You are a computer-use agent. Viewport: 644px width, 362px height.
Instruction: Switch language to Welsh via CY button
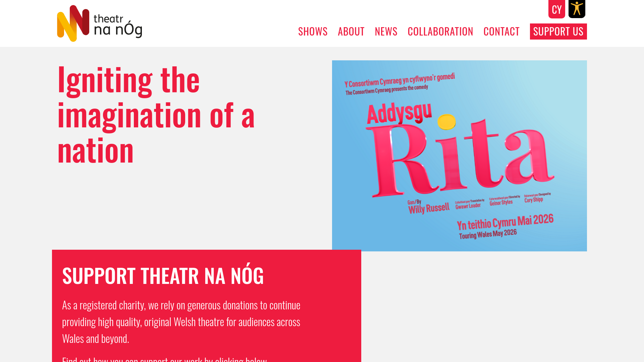click(556, 9)
